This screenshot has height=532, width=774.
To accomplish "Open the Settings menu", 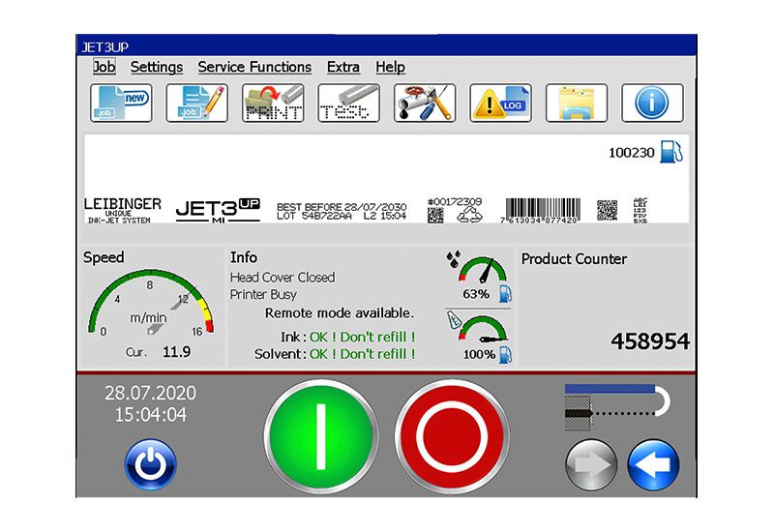I will 157,67.
